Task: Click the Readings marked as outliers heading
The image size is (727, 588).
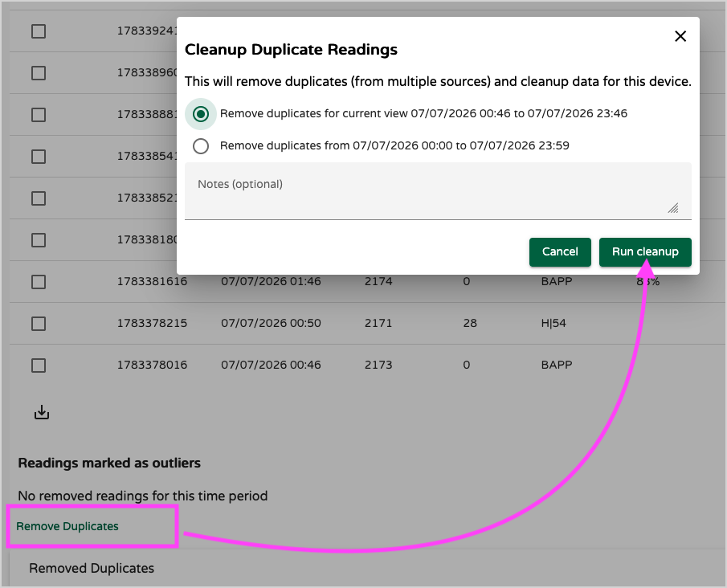Action: pyautogui.click(x=109, y=463)
